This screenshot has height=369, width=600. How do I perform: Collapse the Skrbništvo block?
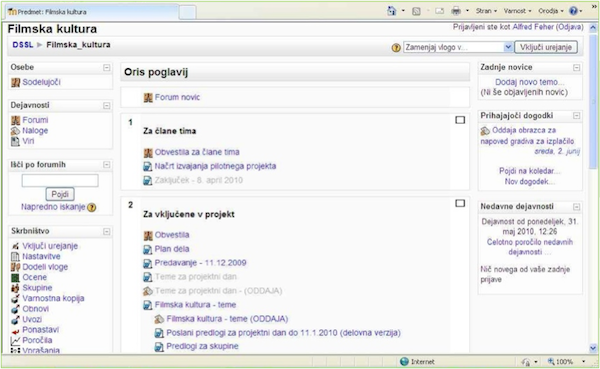click(106, 232)
